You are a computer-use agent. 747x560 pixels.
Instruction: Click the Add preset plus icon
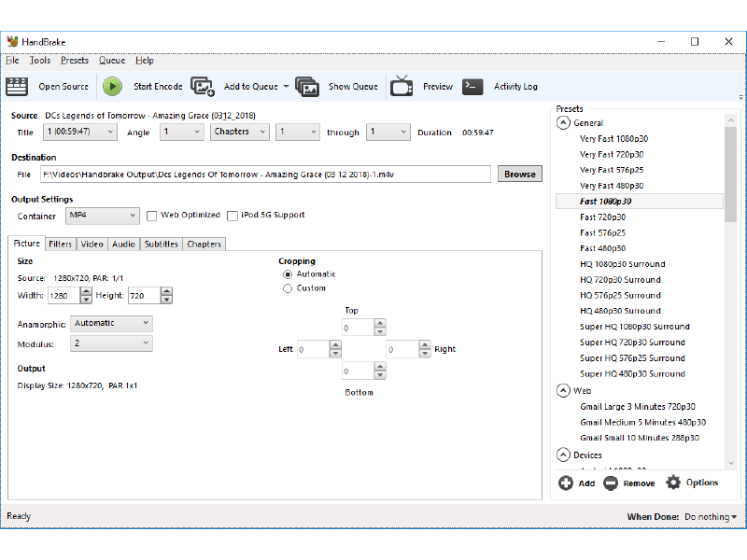[566, 483]
